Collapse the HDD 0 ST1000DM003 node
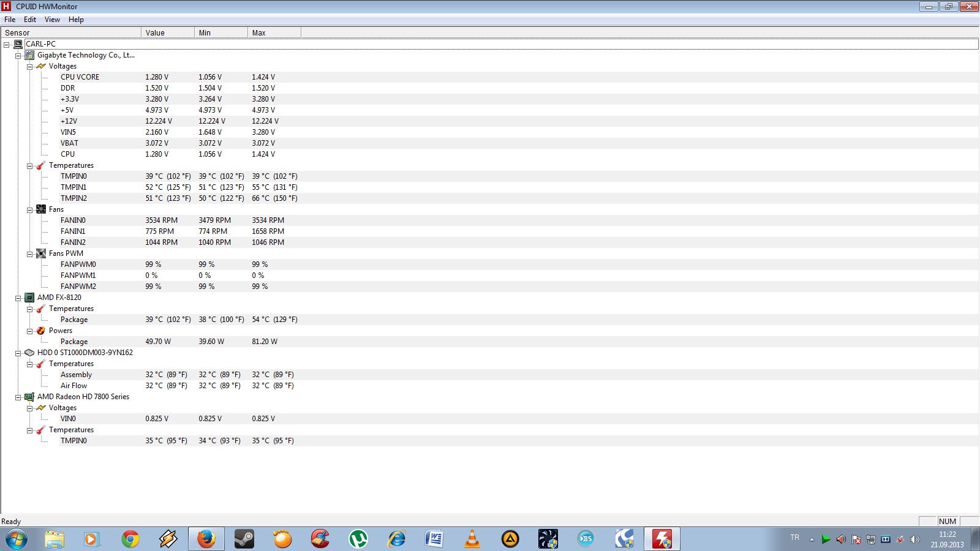The width and height of the screenshot is (980, 551). (18, 353)
